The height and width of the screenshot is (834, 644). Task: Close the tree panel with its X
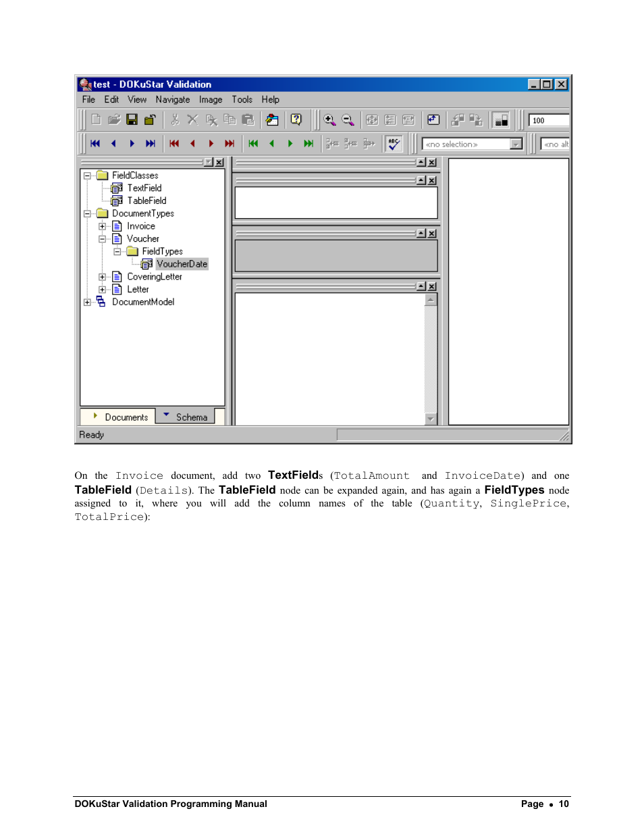click(x=219, y=163)
